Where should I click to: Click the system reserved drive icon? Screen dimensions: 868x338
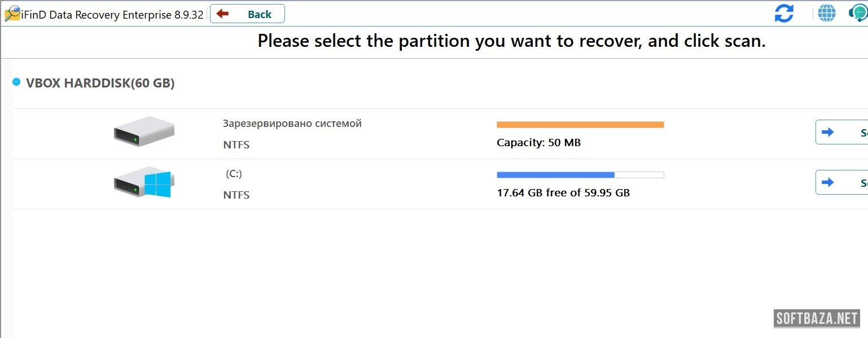(144, 131)
